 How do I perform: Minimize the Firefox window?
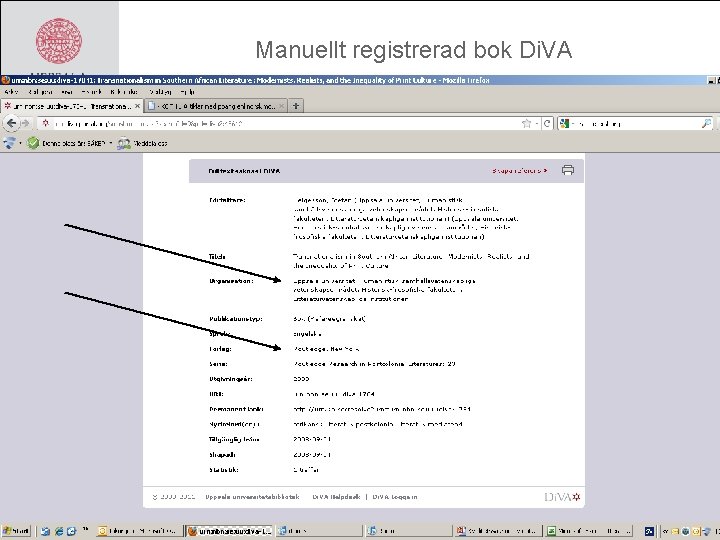click(x=712, y=80)
